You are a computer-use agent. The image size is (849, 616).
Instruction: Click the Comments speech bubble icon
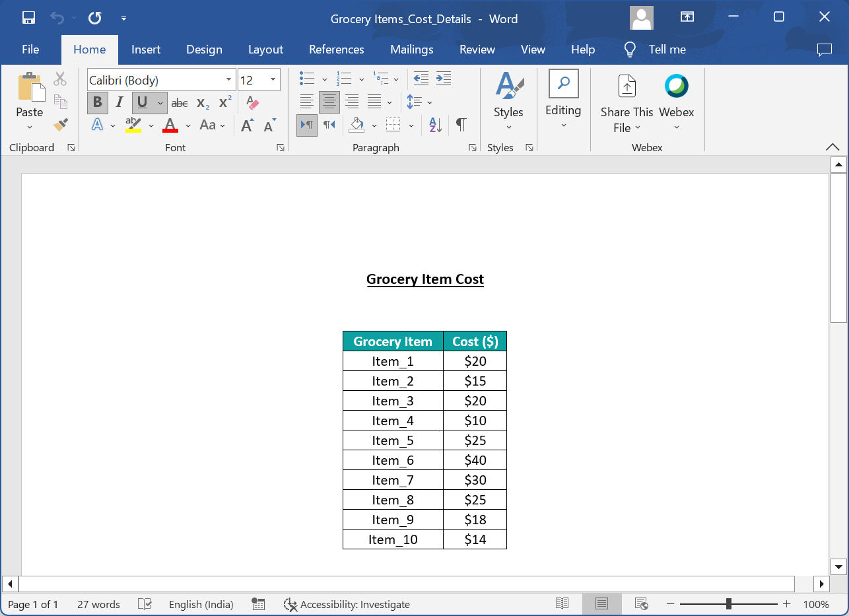(825, 50)
